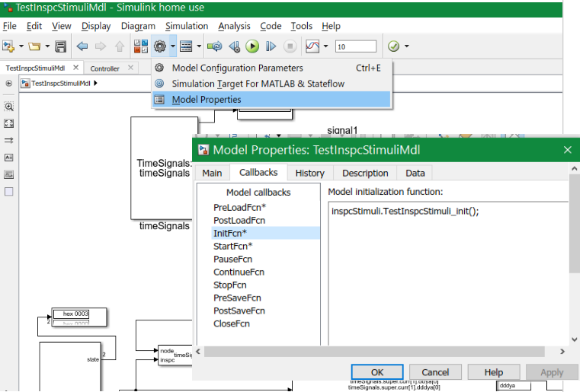Open the Main tab in Model Properties
This screenshot has width=583, height=392.
tap(212, 174)
